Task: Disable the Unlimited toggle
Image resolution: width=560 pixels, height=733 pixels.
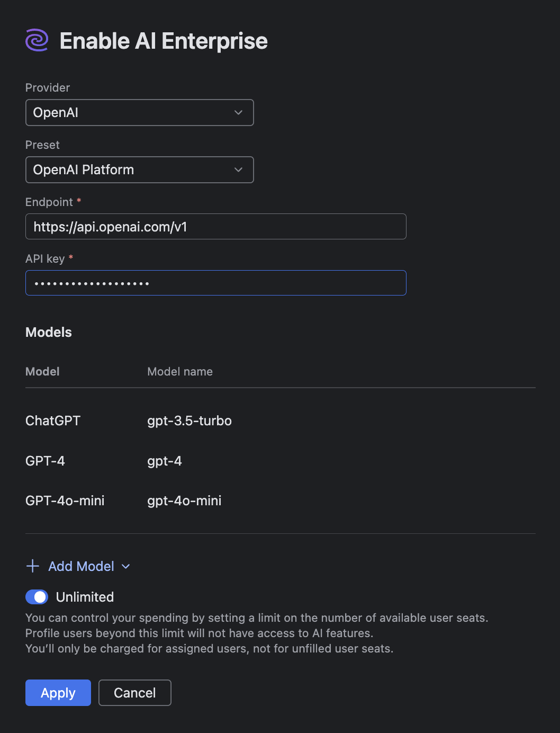Action: coord(37,597)
